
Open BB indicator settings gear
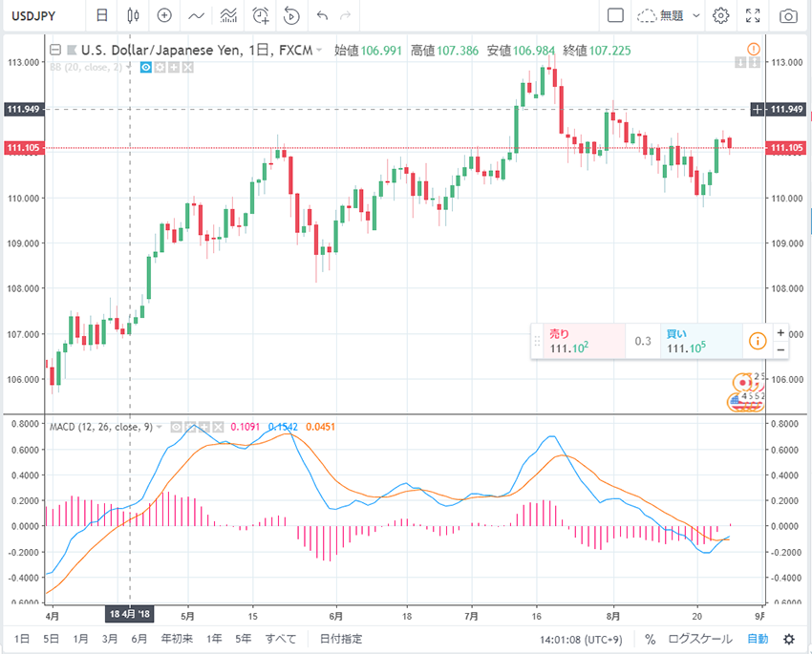tap(160, 67)
